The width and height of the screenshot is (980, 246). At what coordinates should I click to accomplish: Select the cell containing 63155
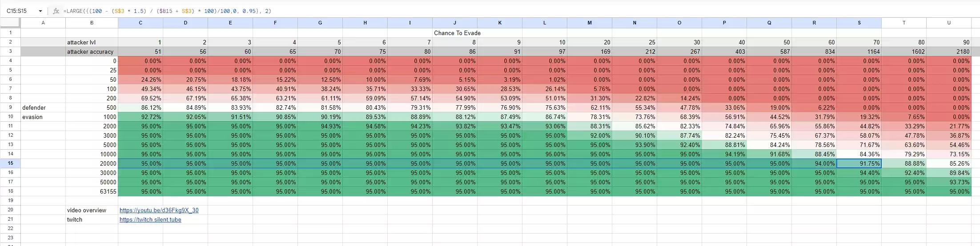[x=92, y=191]
